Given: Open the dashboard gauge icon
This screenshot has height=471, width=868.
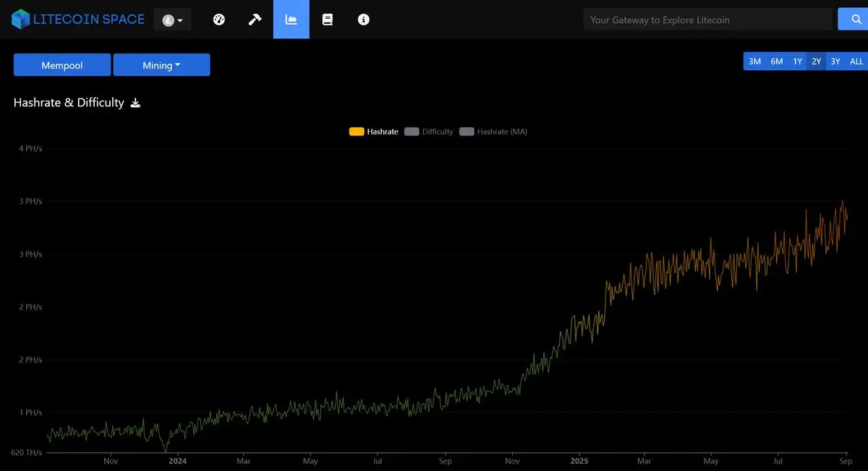Looking at the screenshot, I should (219, 20).
